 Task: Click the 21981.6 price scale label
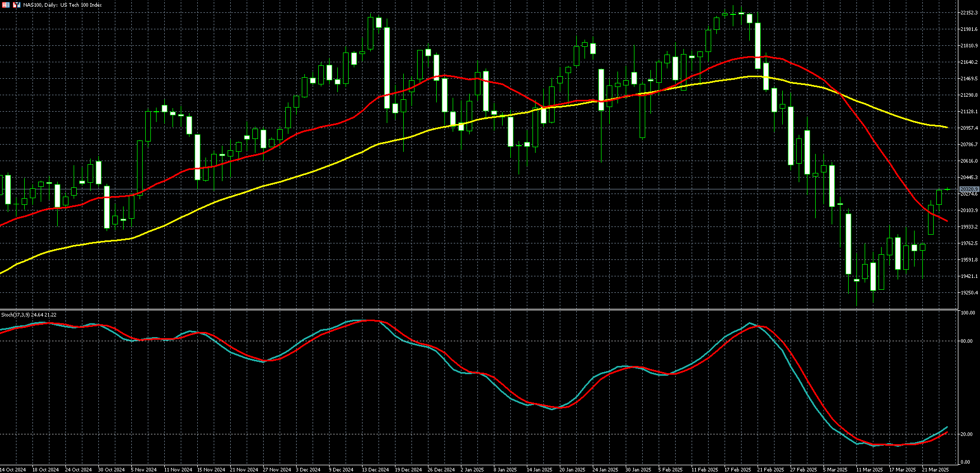(969, 29)
